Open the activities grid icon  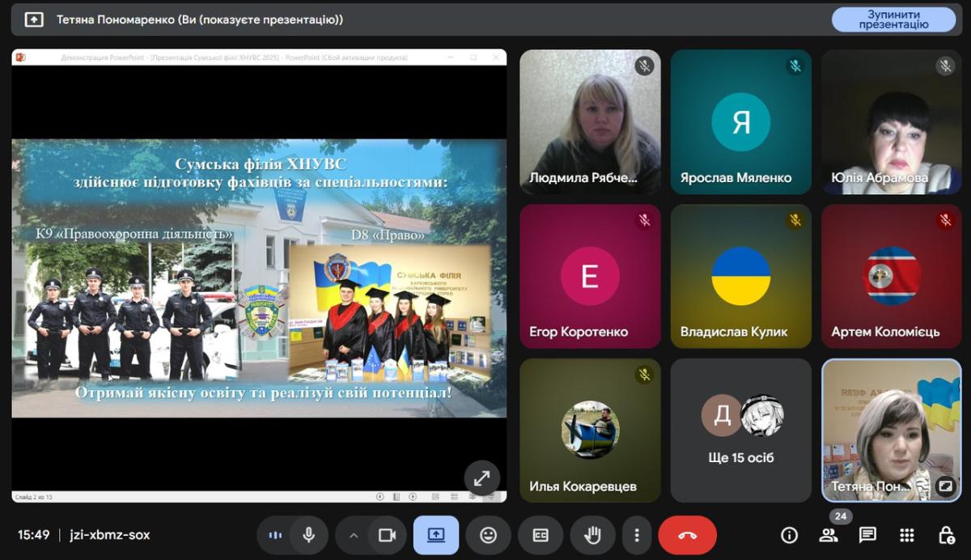pos(907,535)
